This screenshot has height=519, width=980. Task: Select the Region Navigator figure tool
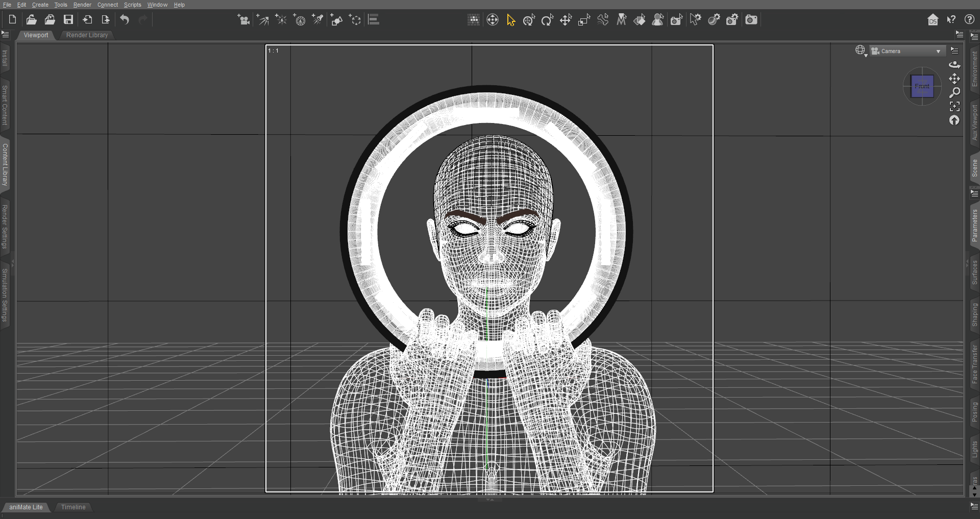[658, 20]
